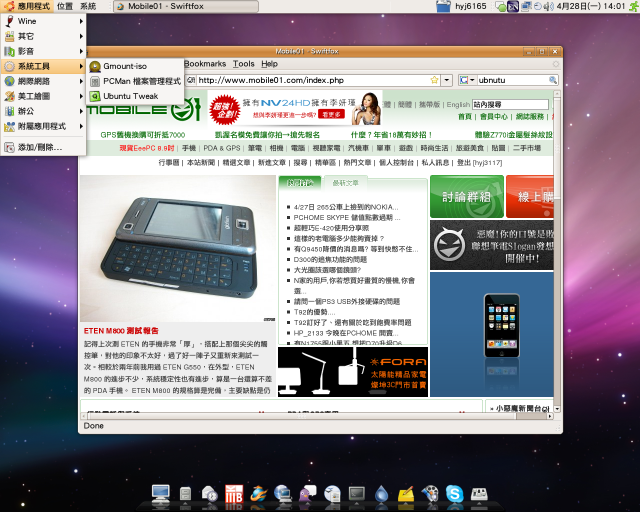
Task: Launch Pidgin messenger from the dock
Action: pyautogui.click(x=307, y=494)
